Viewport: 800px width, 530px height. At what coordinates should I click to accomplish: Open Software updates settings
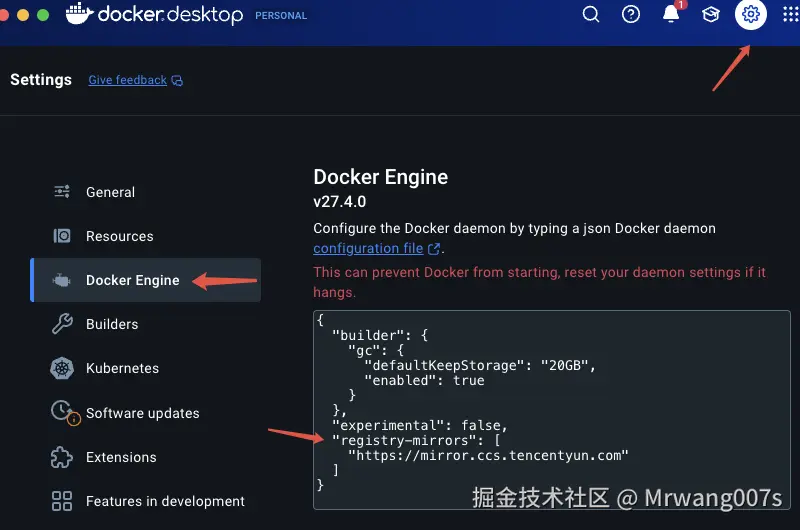pos(145,413)
